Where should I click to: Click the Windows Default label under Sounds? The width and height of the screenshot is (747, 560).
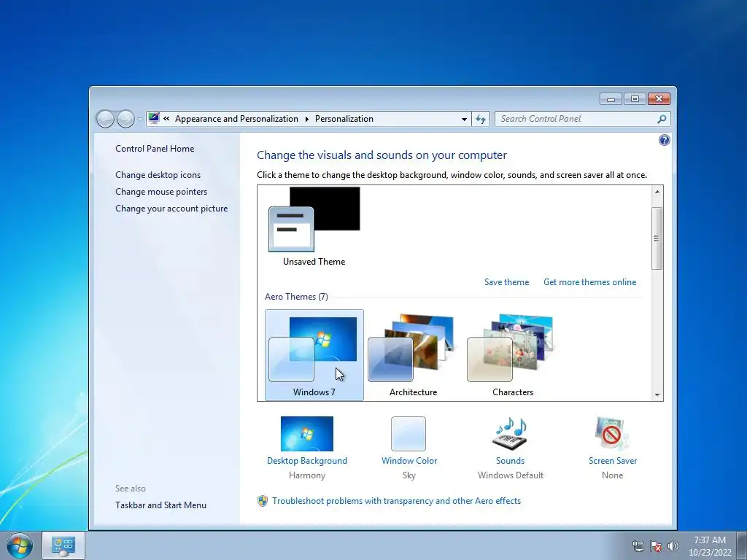click(x=510, y=475)
